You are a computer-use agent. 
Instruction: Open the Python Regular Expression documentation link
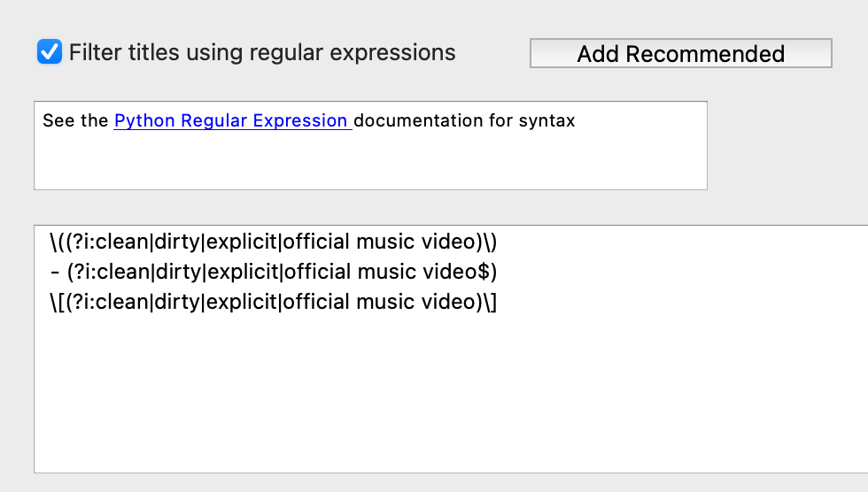(232, 121)
